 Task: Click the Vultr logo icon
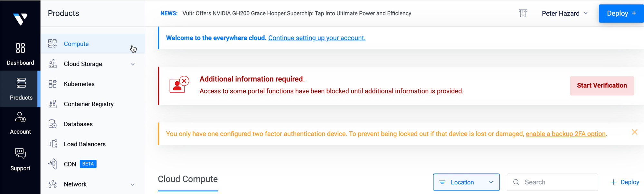[20, 19]
